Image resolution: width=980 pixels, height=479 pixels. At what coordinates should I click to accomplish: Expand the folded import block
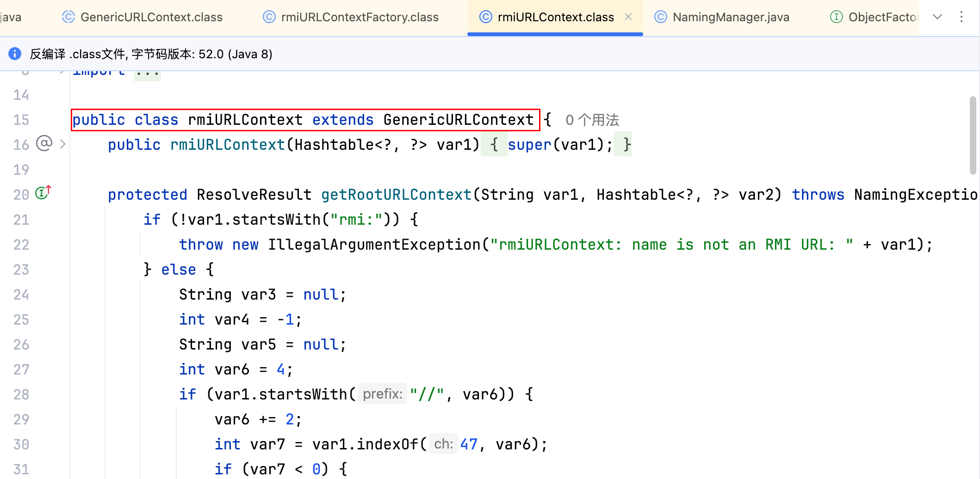point(148,73)
